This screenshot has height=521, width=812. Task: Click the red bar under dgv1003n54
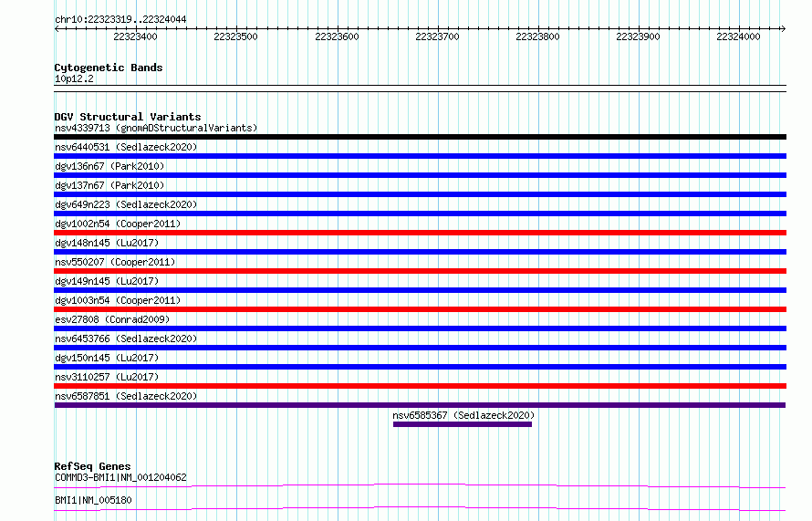point(420,309)
